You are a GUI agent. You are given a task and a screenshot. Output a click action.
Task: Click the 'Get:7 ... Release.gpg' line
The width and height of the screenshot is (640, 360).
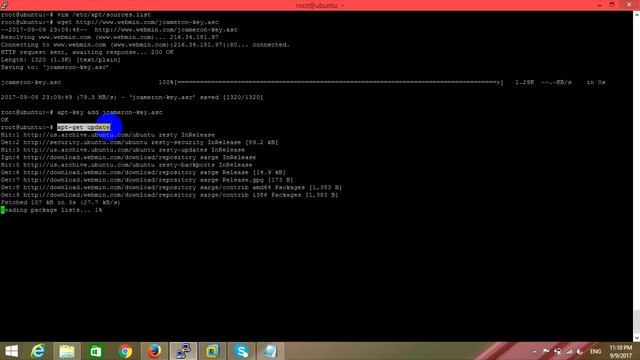147,180
